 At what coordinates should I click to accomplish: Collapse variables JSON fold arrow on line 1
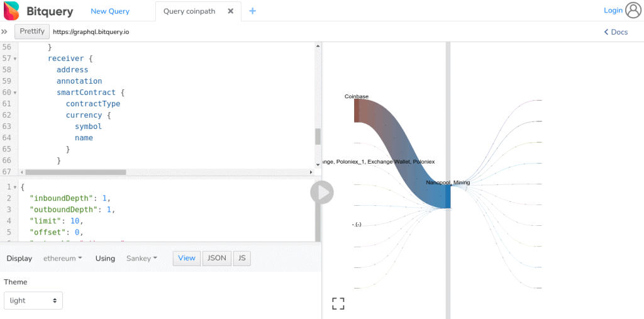pos(15,187)
